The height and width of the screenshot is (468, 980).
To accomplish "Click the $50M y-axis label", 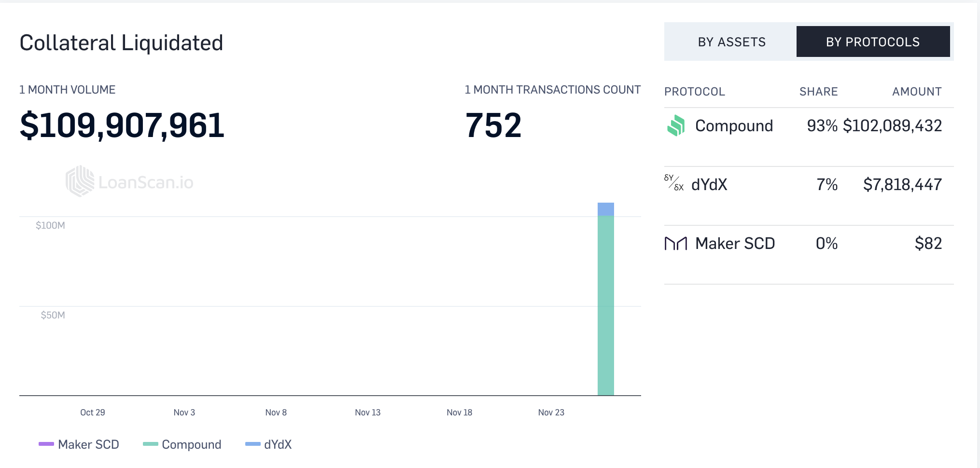I will point(53,315).
